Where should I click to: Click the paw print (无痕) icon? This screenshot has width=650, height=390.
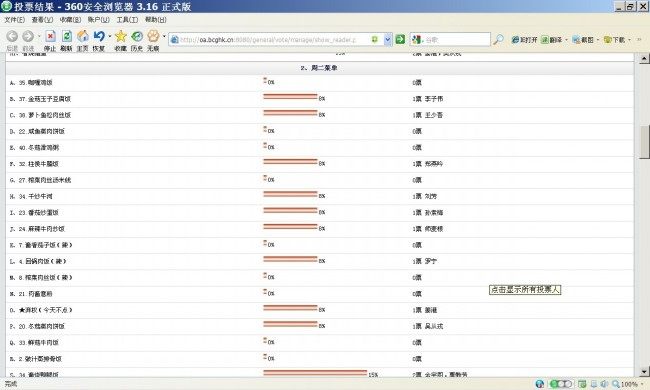pos(153,36)
